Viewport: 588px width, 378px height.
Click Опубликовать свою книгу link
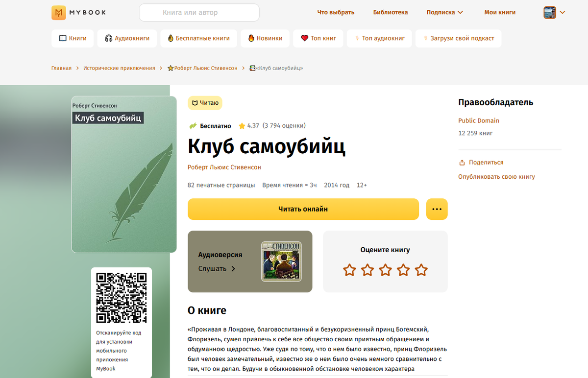click(x=496, y=177)
